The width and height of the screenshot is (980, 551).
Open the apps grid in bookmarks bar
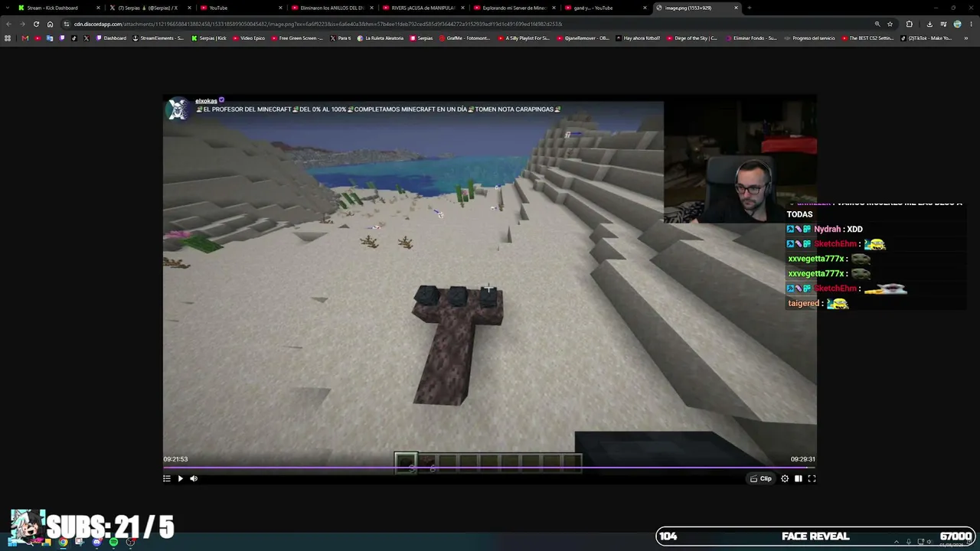coord(8,38)
